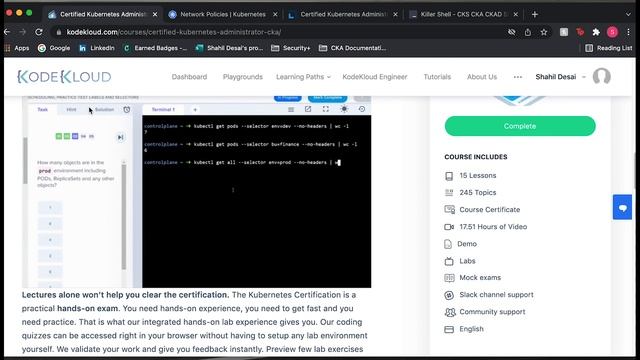Screen dimensions: 640x360
Task: Click '17.51 Hours of Video' text
Action: [x=493, y=227]
